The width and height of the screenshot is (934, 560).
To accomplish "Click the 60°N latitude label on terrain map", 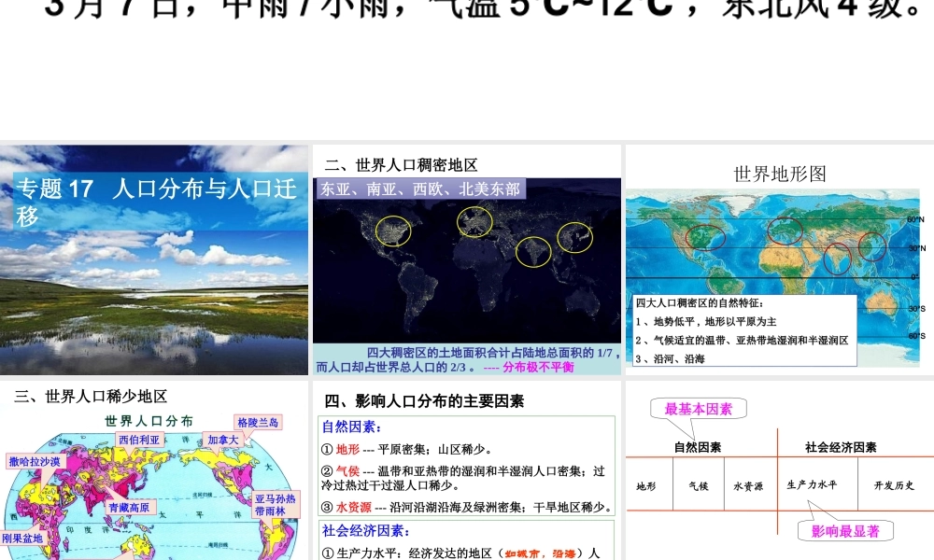I will point(915,219).
